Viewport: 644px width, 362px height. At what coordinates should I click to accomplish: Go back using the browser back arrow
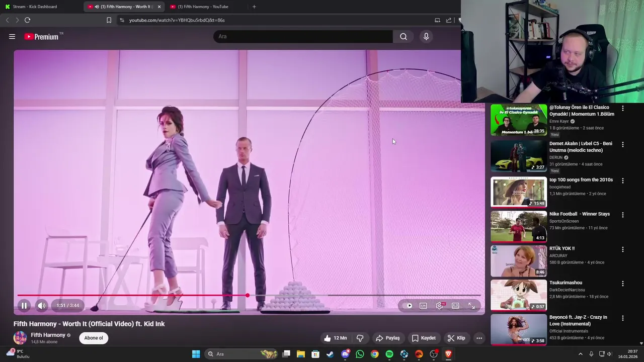(7, 20)
